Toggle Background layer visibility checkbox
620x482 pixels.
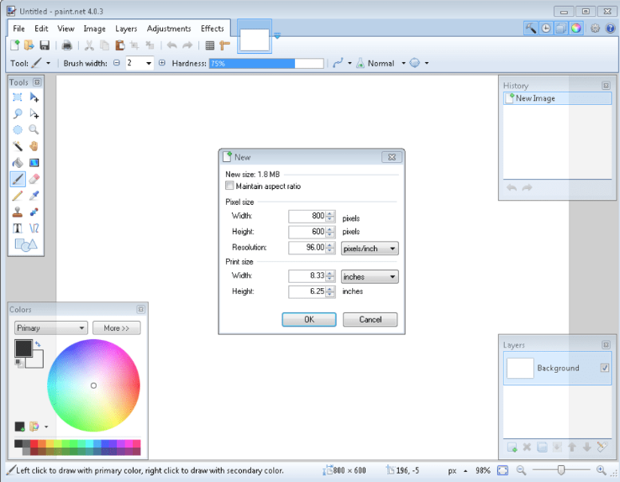[605, 368]
